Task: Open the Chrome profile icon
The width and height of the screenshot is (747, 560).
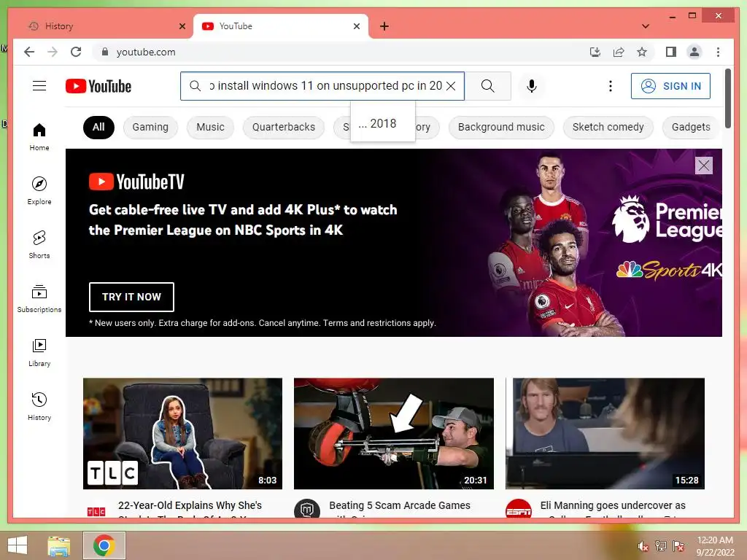Action: coord(694,52)
